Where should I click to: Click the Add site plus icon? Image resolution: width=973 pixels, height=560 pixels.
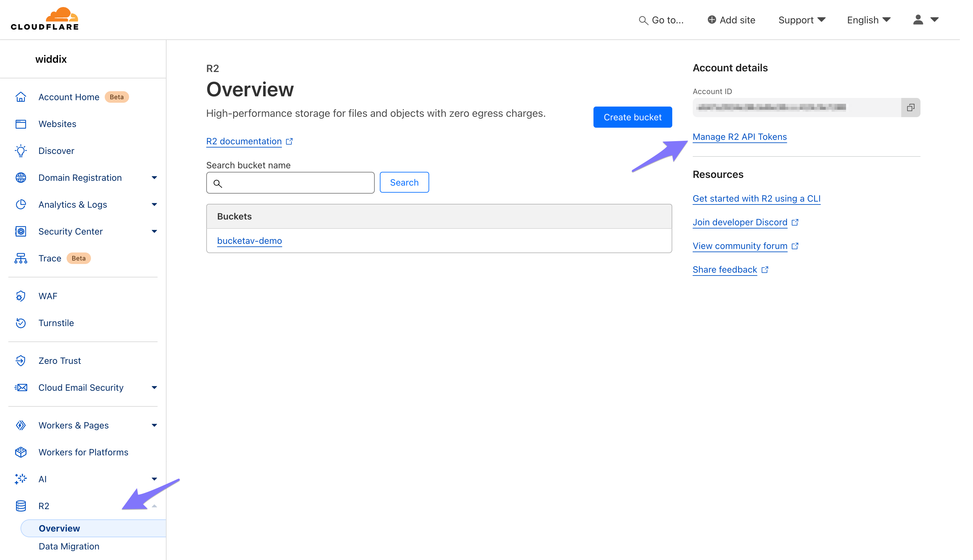tap(712, 20)
